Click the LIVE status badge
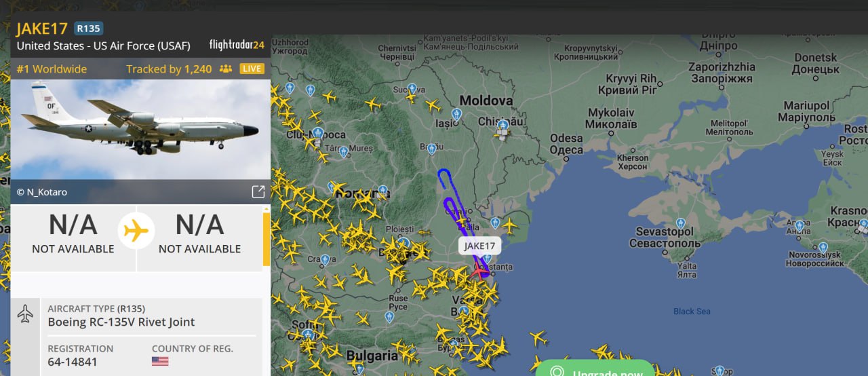The image size is (868, 376). [252, 69]
